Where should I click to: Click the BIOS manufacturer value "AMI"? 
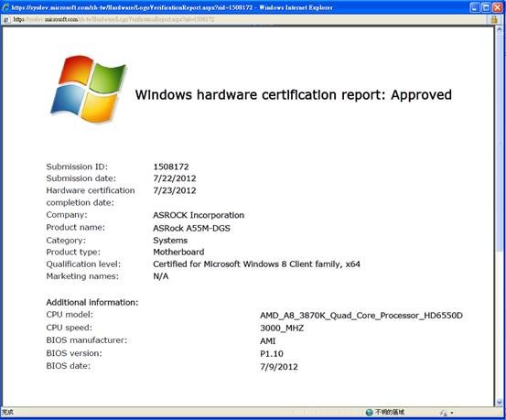point(268,341)
